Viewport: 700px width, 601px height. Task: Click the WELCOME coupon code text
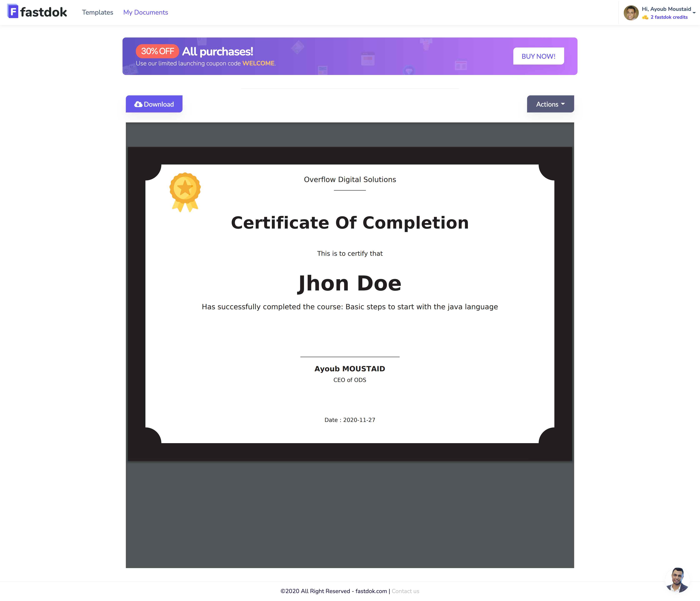tap(258, 64)
